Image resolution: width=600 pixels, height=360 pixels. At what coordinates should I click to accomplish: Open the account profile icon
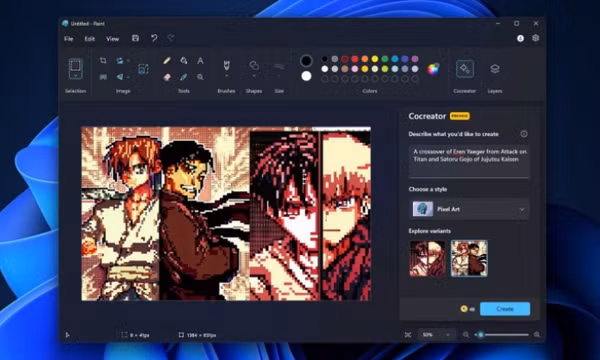coord(520,38)
